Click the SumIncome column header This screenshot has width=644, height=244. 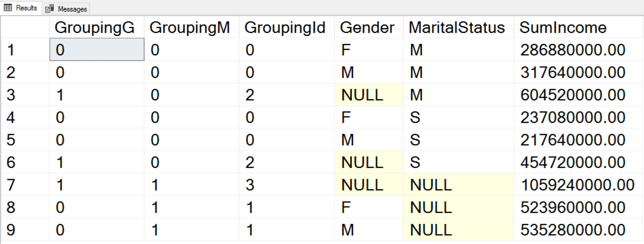[563, 28]
